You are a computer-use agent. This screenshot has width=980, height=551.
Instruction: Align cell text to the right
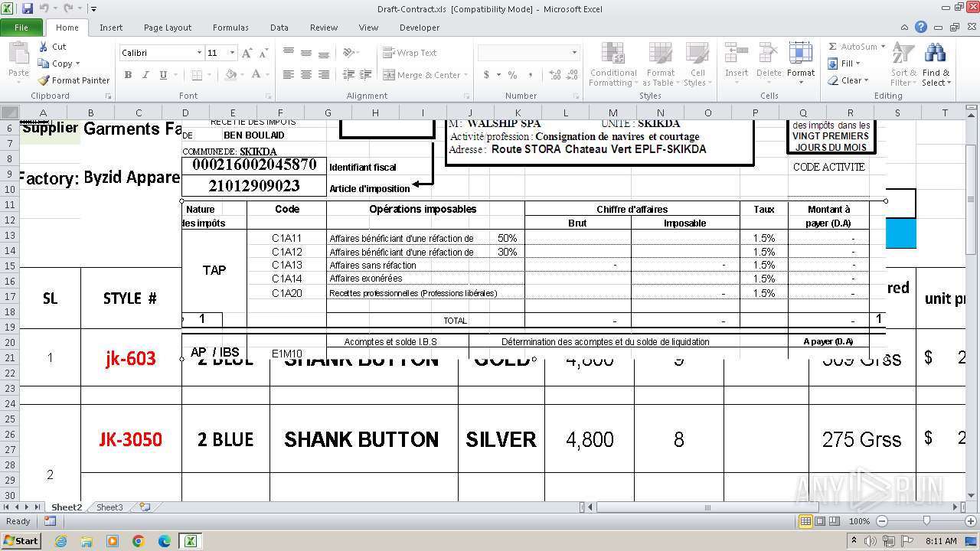[324, 75]
